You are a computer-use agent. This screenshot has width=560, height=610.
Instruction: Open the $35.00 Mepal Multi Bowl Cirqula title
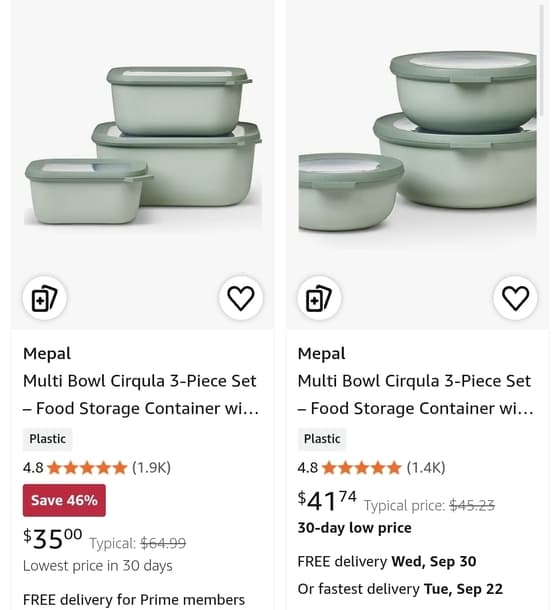141,394
